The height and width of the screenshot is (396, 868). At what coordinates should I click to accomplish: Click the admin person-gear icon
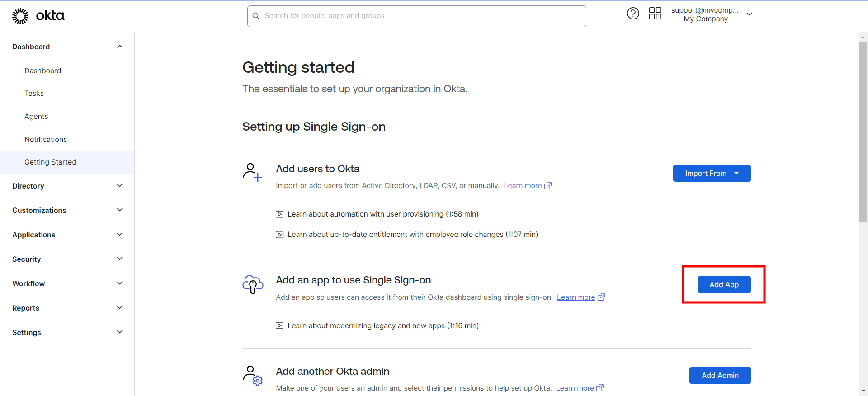(252, 375)
